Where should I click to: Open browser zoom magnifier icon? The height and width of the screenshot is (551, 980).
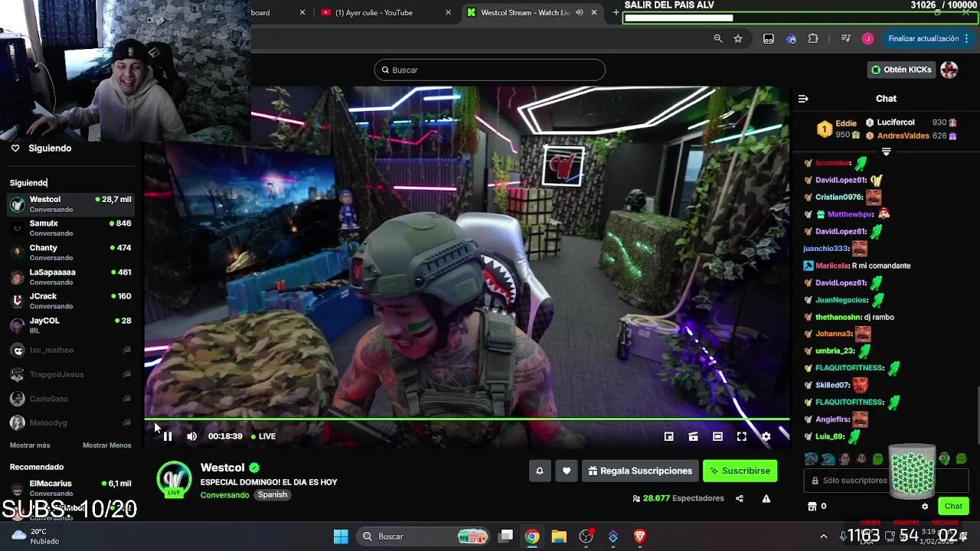tap(718, 38)
